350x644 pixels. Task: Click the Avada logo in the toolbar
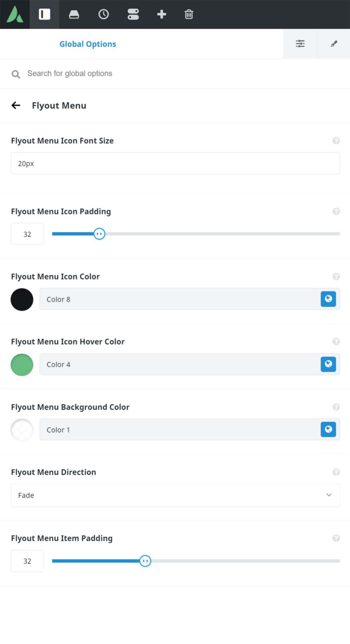tap(14, 14)
